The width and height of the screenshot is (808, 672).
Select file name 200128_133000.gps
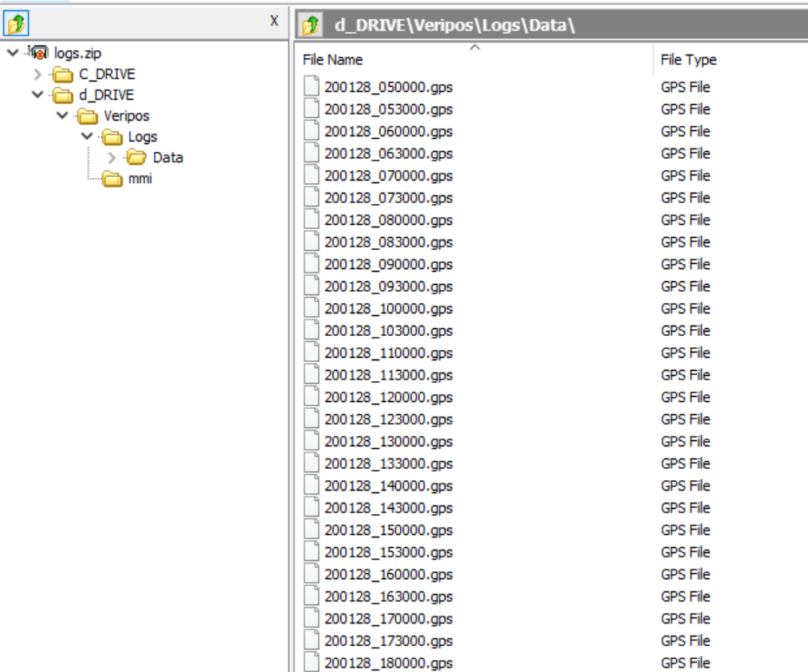click(x=389, y=464)
